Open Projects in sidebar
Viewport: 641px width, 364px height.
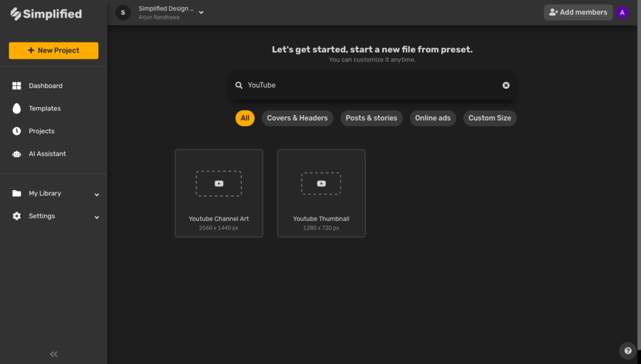42,131
